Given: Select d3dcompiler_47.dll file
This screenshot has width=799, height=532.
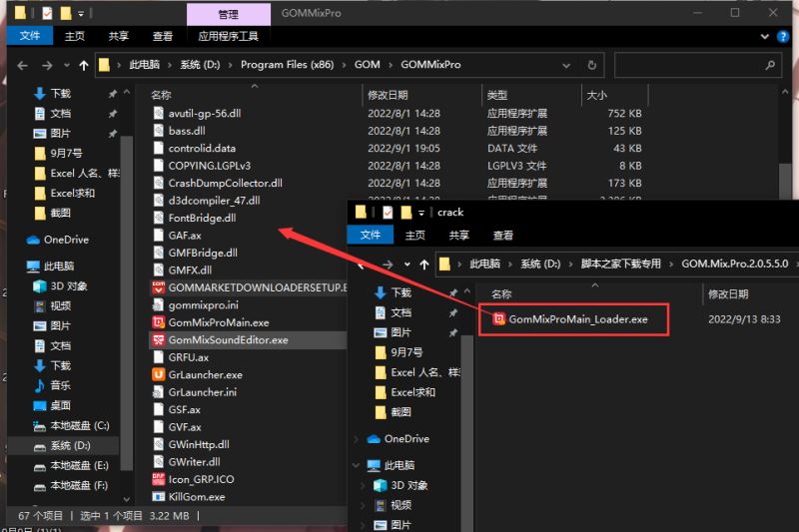Looking at the screenshot, I should (207, 200).
